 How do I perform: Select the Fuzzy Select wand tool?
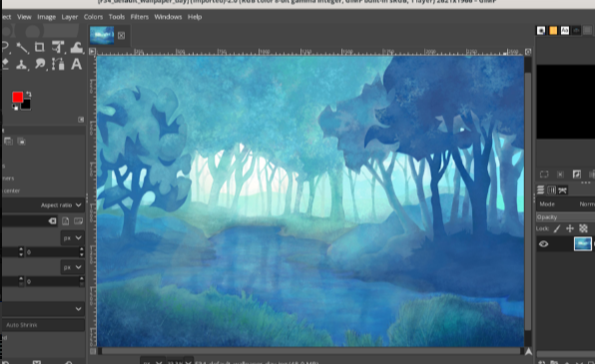tap(22, 48)
